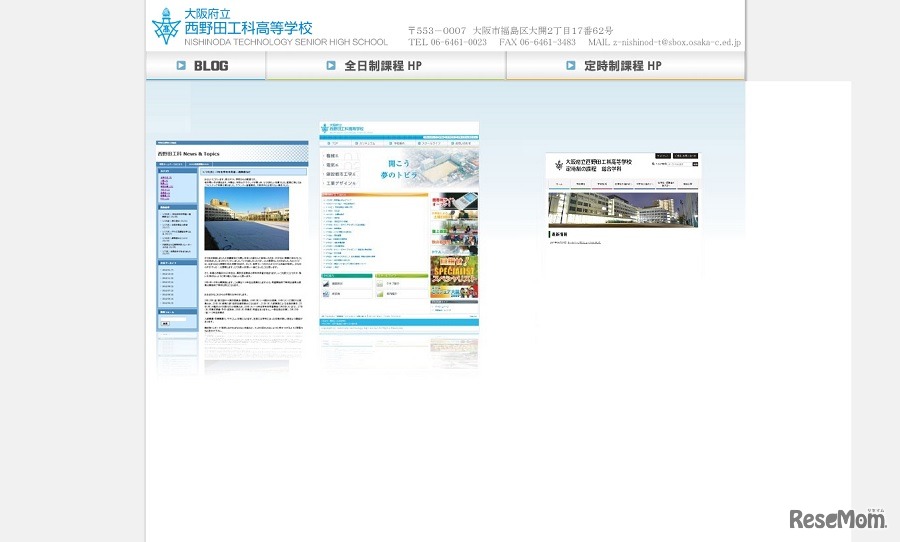Click the arrow icon beside BLOG
900x542 pixels.
point(181,65)
